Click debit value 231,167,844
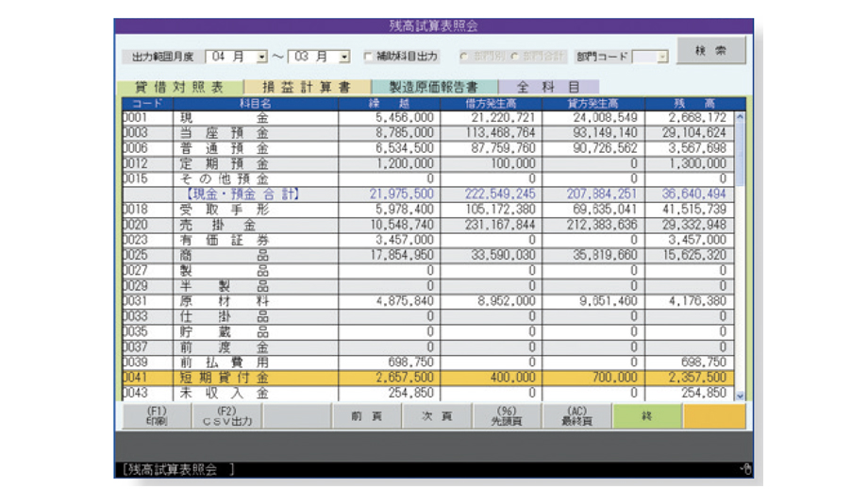 click(500, 225)
